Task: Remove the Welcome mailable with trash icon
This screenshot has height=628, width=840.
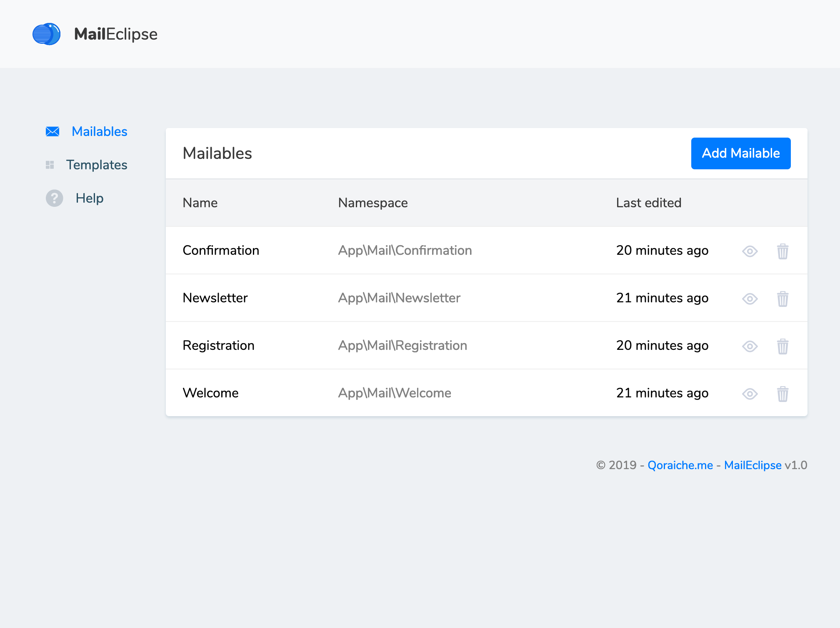Action: [x=782, y=394]
